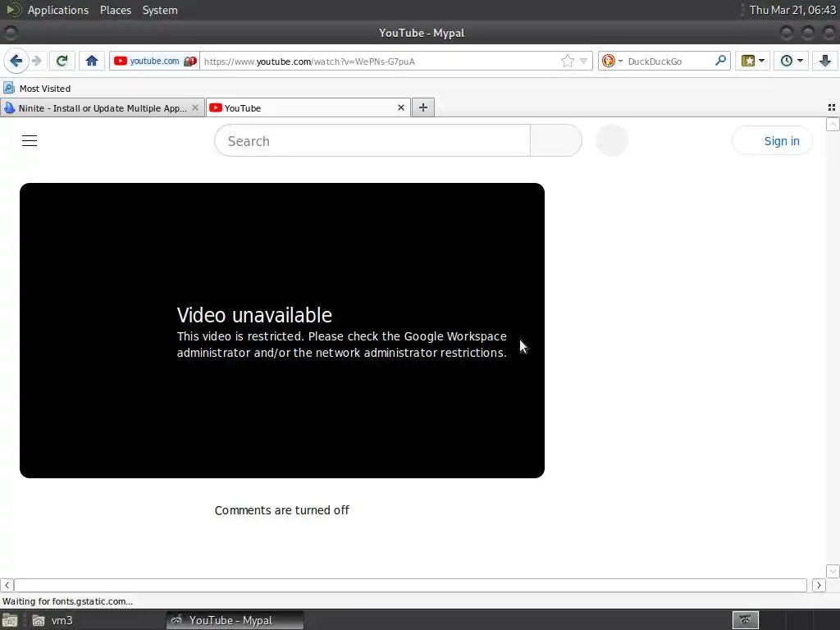
Task: Click the 'Comments are turned off' text
Action: tap(282, 510)
